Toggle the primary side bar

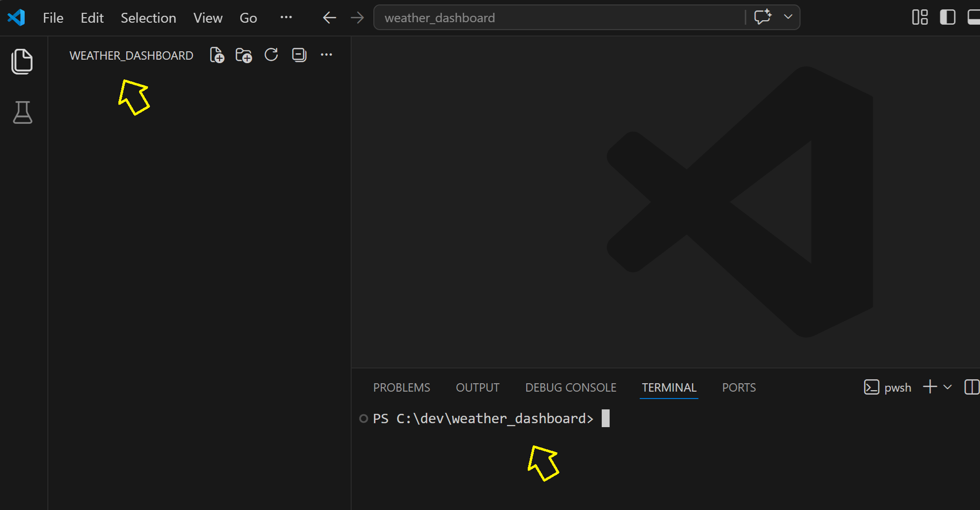(947, 17)
